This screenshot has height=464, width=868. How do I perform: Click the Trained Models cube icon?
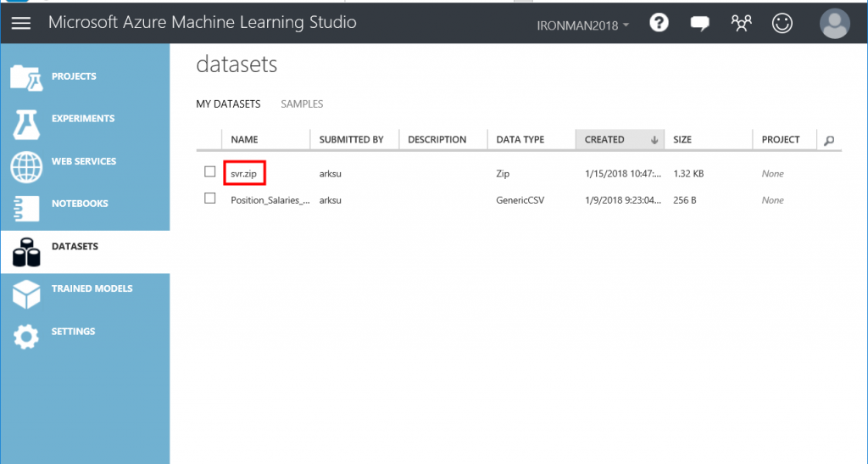[x=26, y=294]
